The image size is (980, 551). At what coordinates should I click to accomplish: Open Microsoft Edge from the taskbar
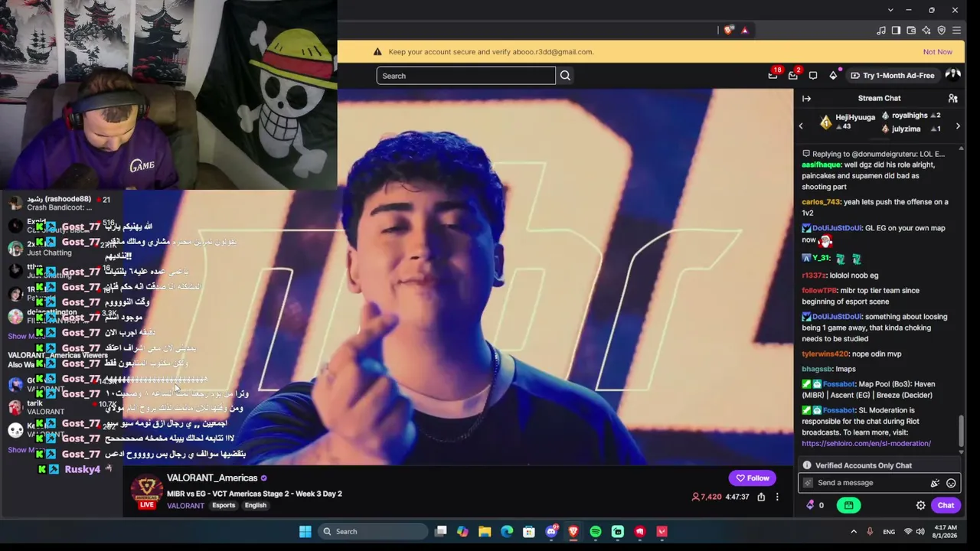[507, 532]
